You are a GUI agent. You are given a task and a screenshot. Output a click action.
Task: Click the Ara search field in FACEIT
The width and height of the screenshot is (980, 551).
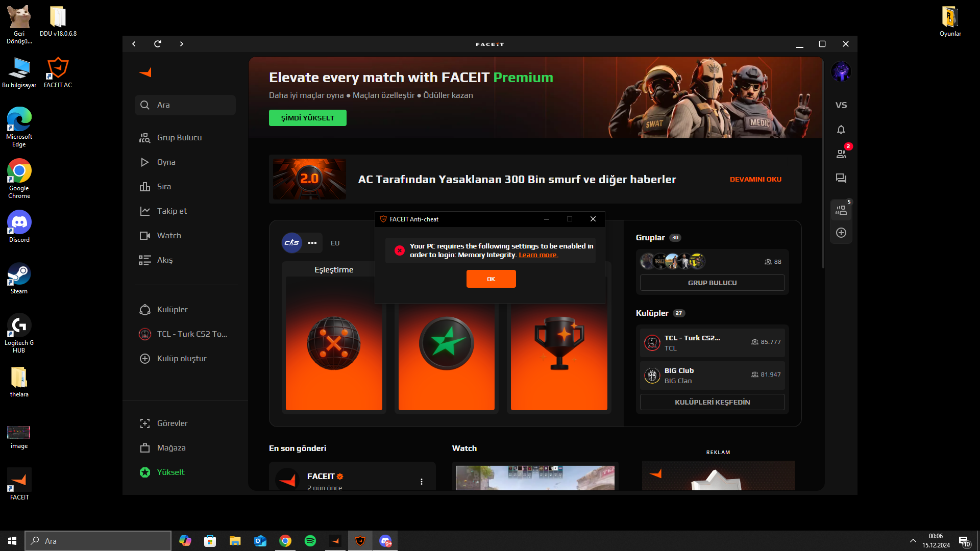(185, 105)
